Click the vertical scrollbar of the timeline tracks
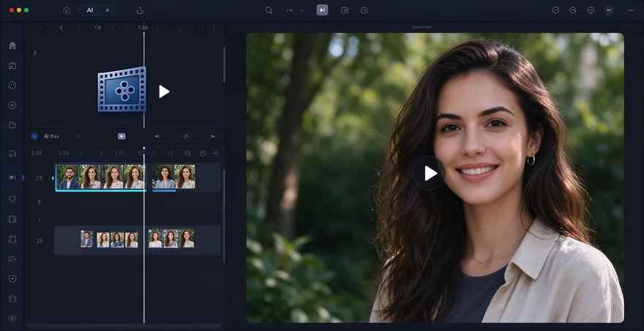This screenshot has width=644, height=331. coord(224,216)
